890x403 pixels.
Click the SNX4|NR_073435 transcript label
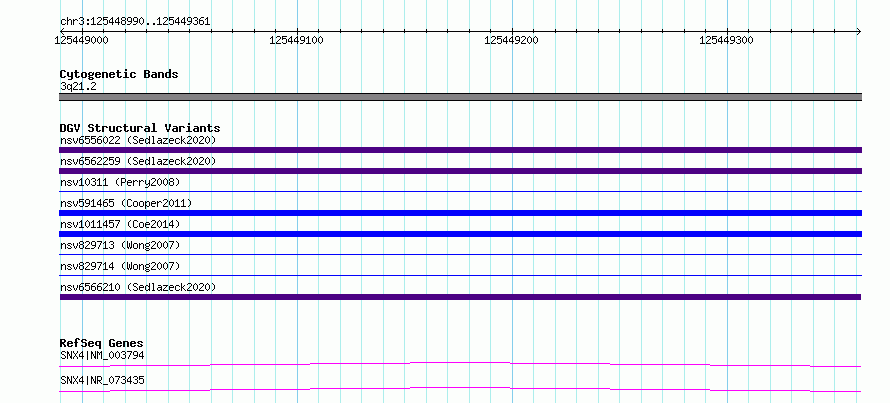pos(102,380)
